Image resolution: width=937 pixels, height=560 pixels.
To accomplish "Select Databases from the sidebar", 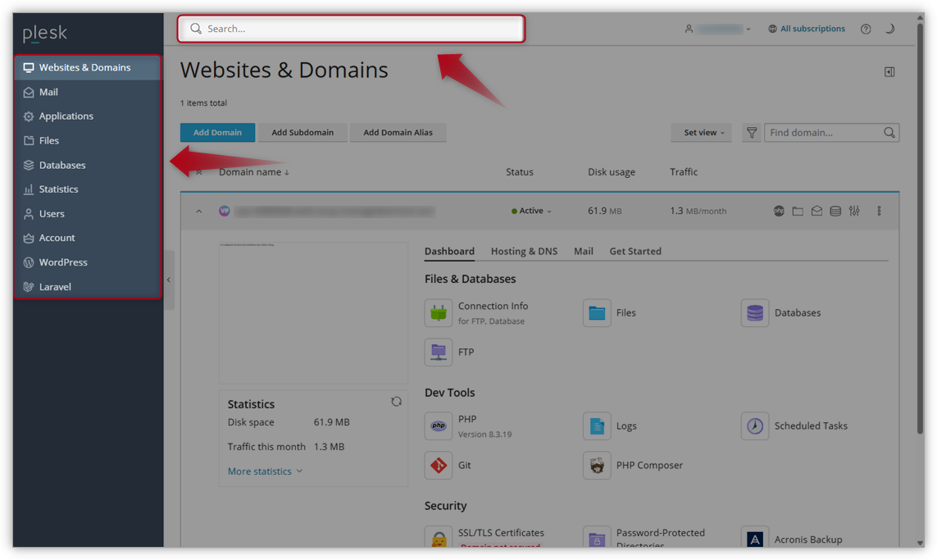I will 61,165.
